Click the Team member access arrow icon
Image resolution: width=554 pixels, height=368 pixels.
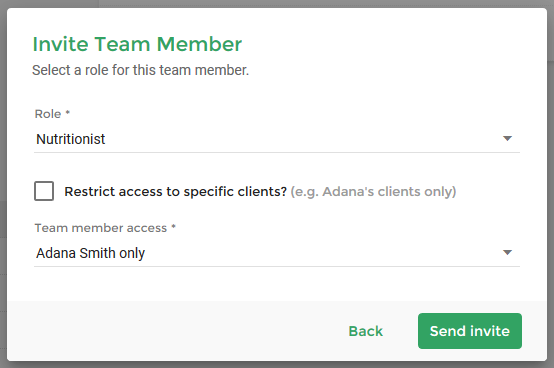507,253
